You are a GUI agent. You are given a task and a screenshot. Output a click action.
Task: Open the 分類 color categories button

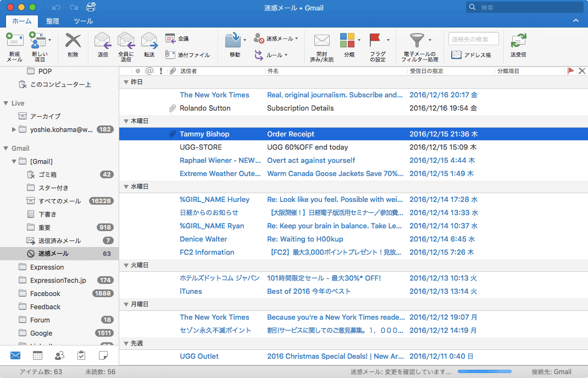tap(347, 40)
